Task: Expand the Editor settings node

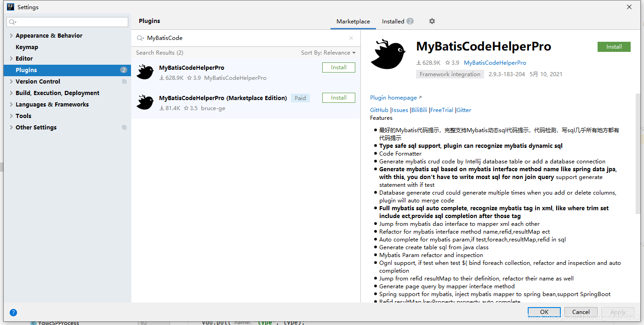Action: point(11,59)
